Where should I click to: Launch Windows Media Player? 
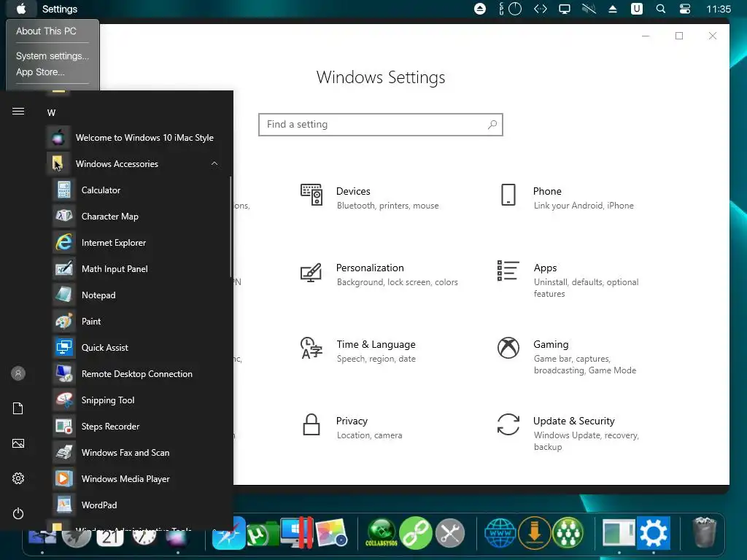(138, 478)
